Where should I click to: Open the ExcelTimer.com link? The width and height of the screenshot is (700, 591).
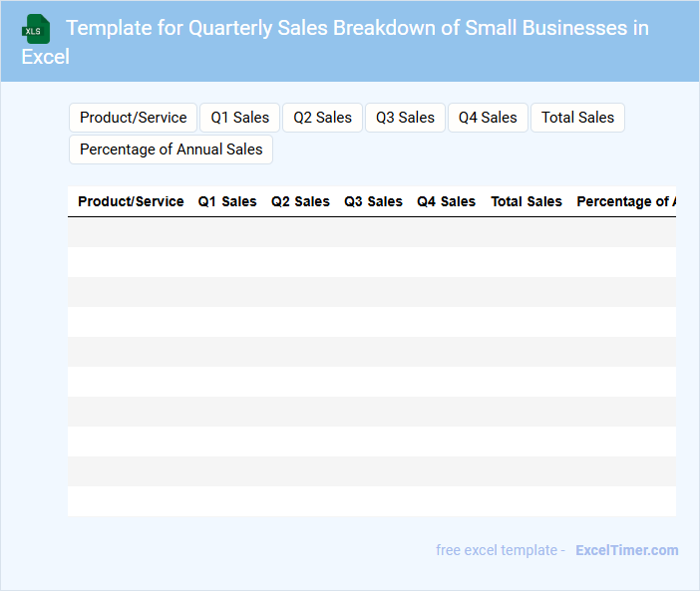(626, 550)
